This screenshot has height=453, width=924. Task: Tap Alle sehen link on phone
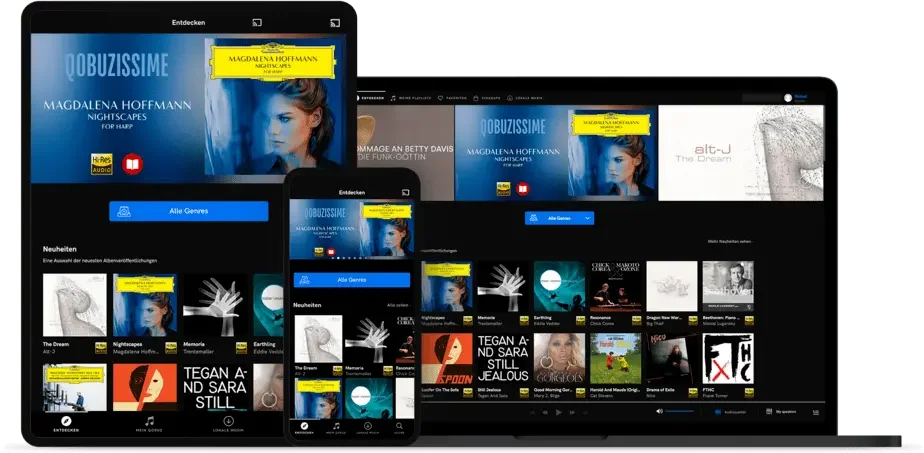click(398, 305)
